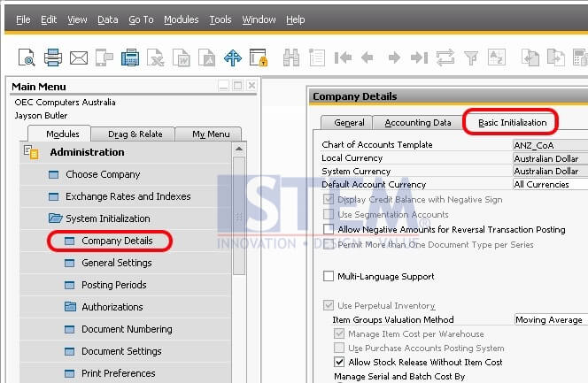
Task: Jump to the first data record
Action: pyautogui.click(x=343, y=57)
